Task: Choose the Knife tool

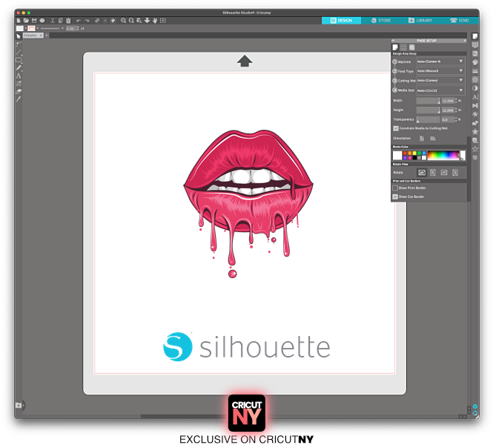Action: click(x=19, y=99)
